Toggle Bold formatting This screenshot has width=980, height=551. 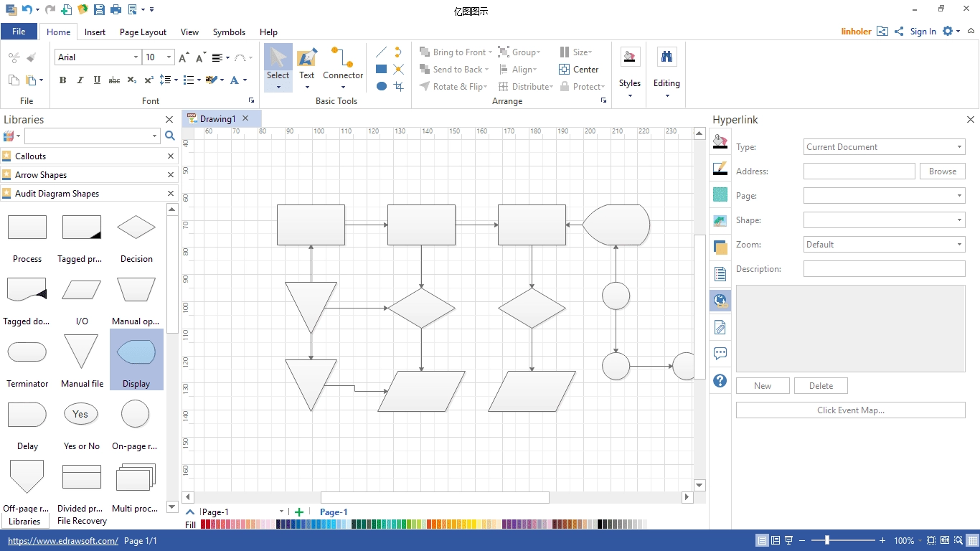[62, 80]
